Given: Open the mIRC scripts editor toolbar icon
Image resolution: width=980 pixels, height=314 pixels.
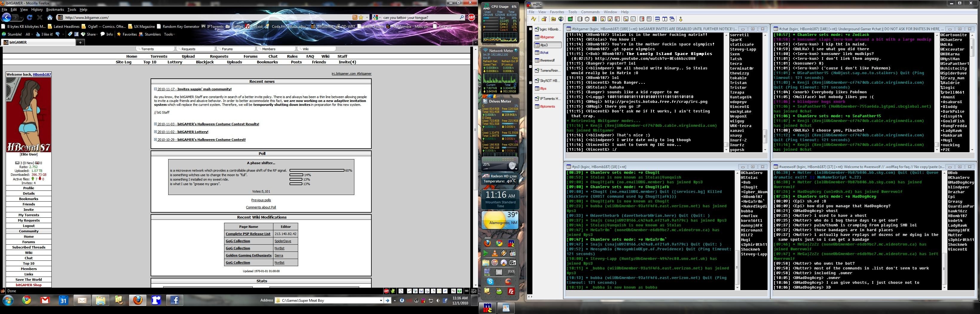Looking at the screenshot, I should (x=570, y=19).
